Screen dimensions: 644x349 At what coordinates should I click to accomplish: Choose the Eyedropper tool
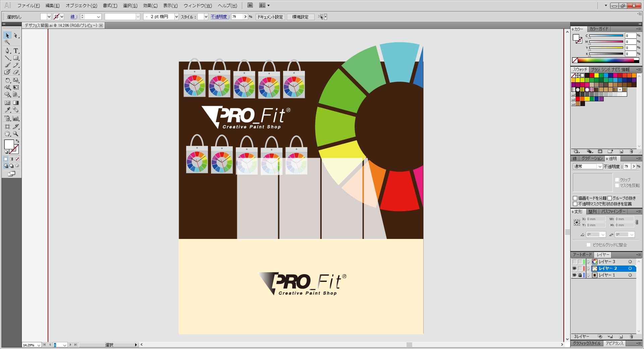click(x=7, y=110)
